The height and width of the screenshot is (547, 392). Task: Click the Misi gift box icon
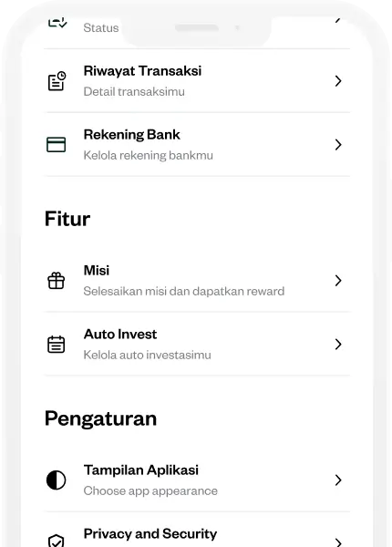(57, 281)
